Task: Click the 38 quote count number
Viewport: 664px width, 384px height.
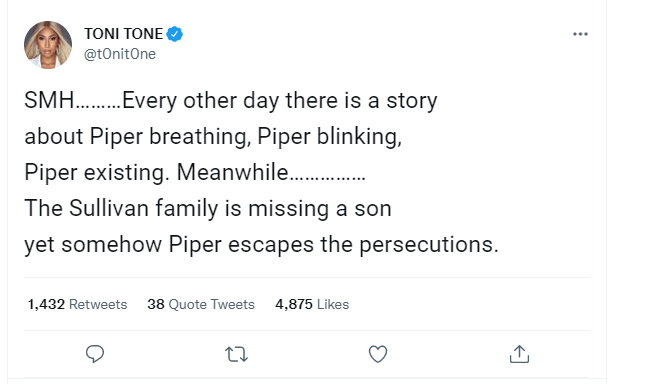Action: [156, 304]
